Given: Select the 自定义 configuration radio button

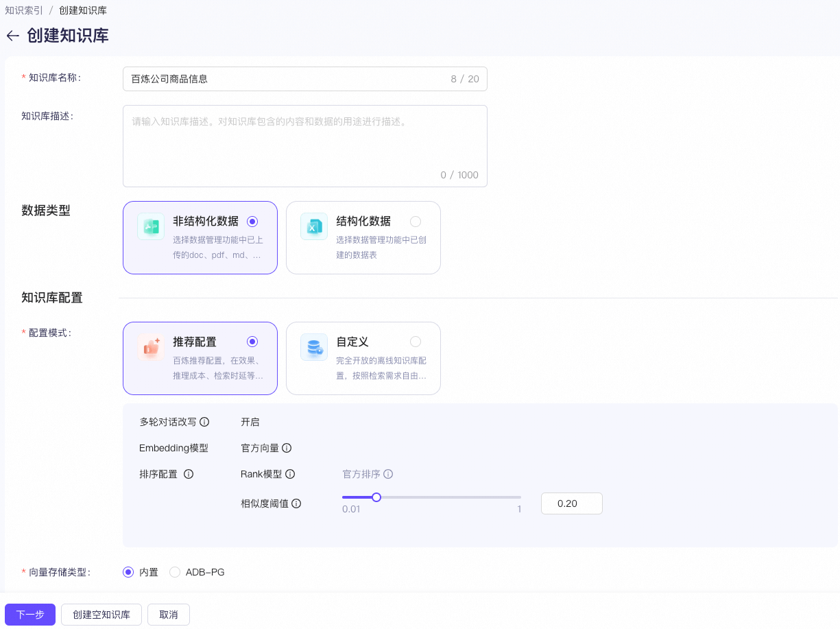Looking at the screenshot, I should [x=415, y=342].
